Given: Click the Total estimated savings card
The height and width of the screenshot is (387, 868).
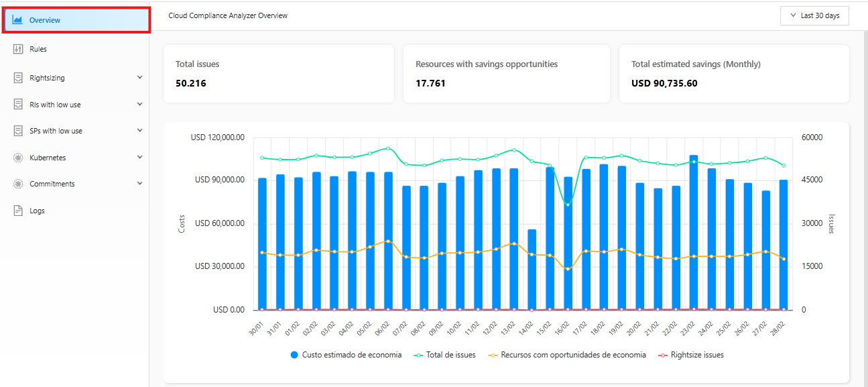Looking at the screenshot, I should point(733,74).
